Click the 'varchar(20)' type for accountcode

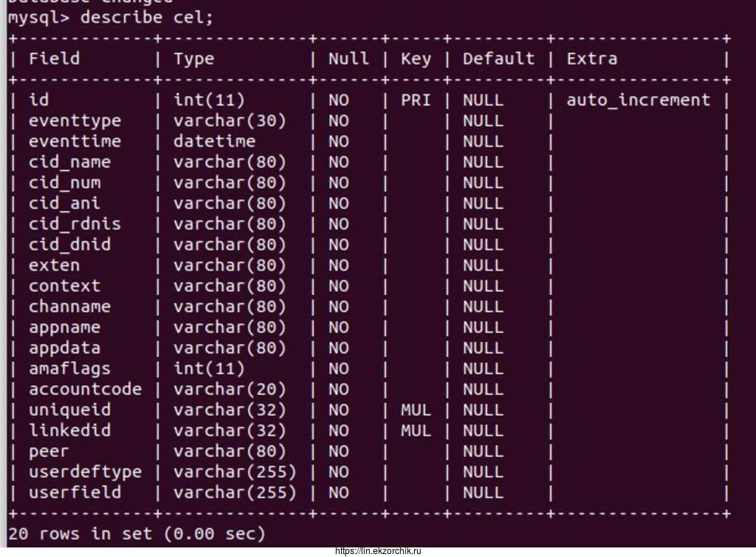tap(230, 390)
